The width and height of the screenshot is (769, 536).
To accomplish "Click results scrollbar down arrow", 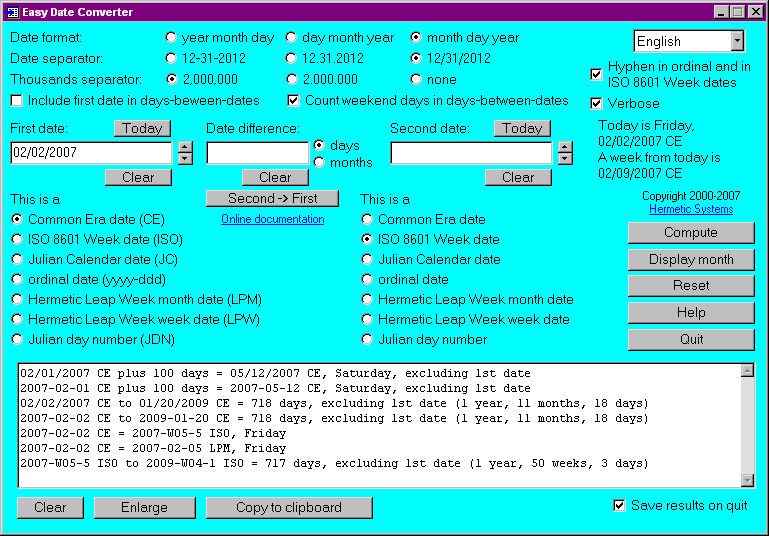I will point(747,481).
